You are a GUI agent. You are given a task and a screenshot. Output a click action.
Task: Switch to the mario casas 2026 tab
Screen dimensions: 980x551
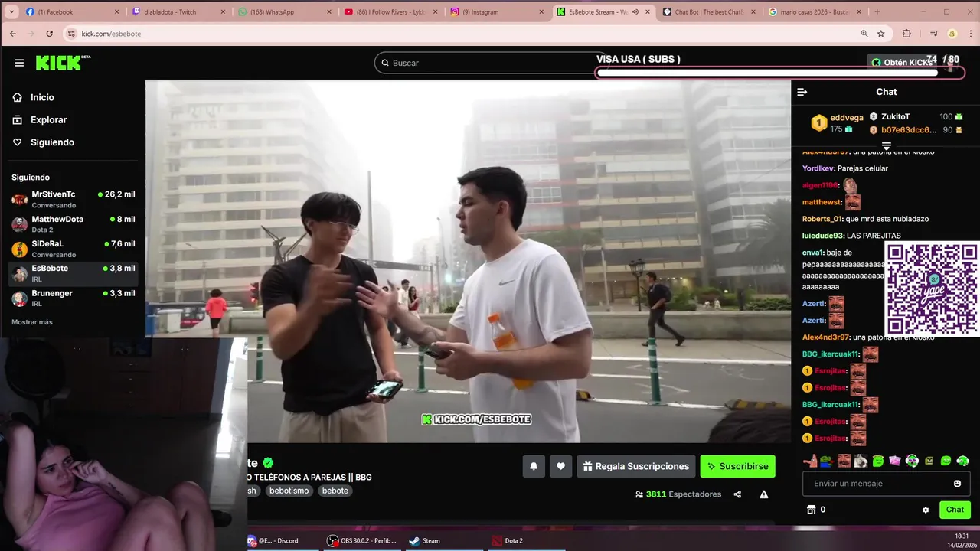tap(814, 12)
